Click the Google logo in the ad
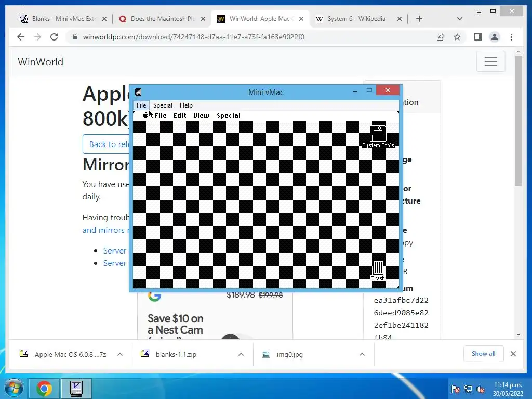This screenshot has height=399, width=532. [x=154, y=296]
